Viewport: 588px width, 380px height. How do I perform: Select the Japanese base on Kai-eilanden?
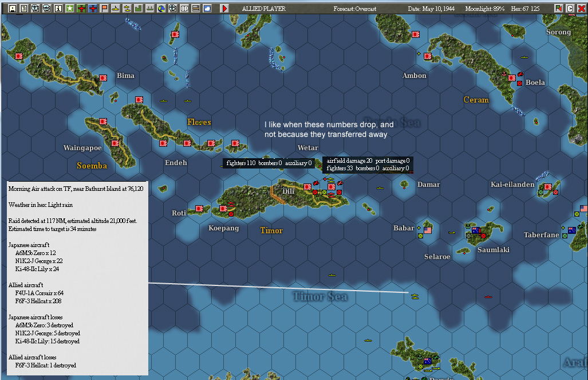[548, 187]
